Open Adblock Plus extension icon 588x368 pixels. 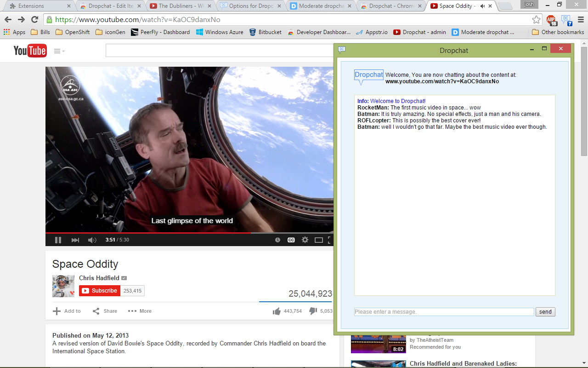551,20
